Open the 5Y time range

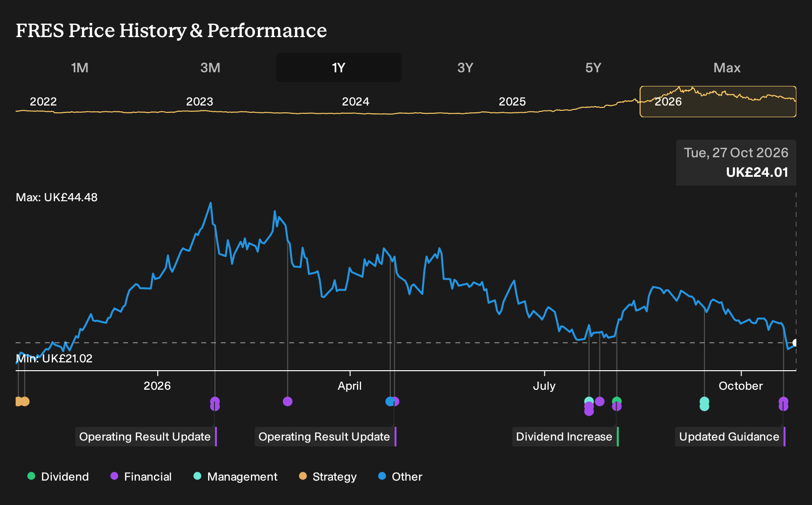(593, 67)
